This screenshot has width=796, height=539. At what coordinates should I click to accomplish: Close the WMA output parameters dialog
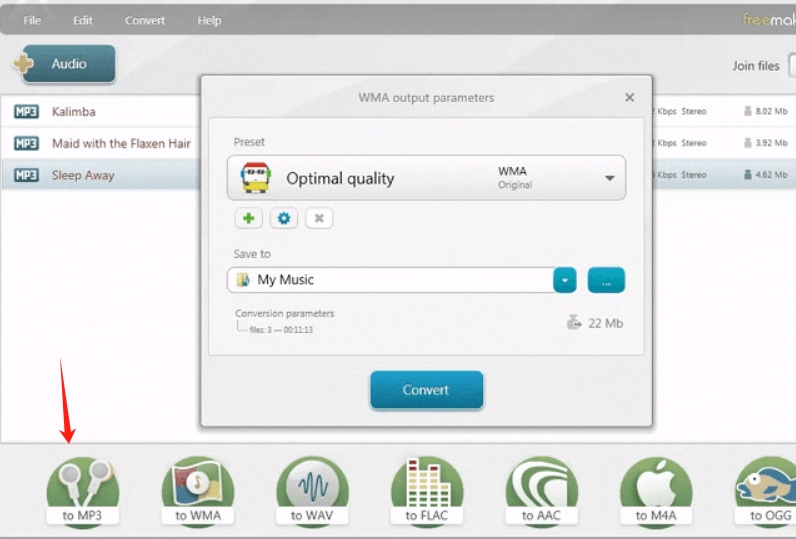629,97
